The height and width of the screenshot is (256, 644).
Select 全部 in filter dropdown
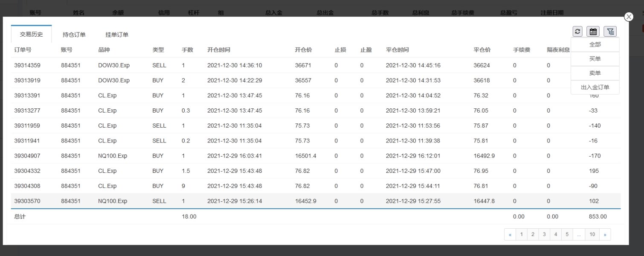point(595,44)
